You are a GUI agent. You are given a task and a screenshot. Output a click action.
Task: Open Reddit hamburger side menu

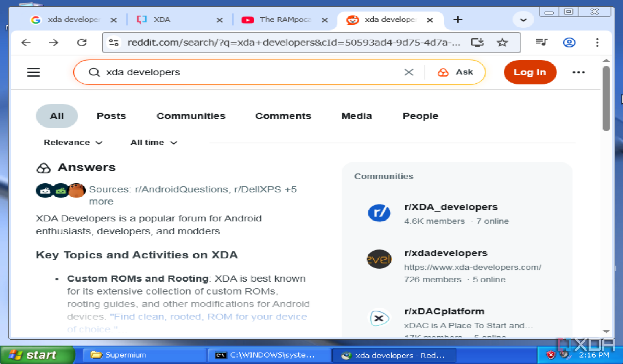33,72
